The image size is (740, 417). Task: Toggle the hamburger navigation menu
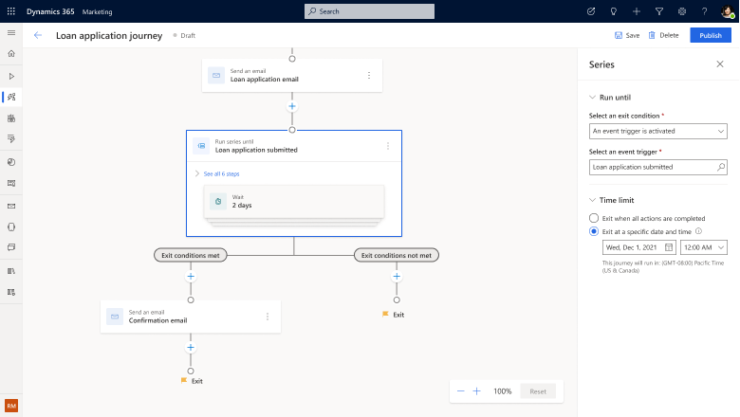pos(11,33)
